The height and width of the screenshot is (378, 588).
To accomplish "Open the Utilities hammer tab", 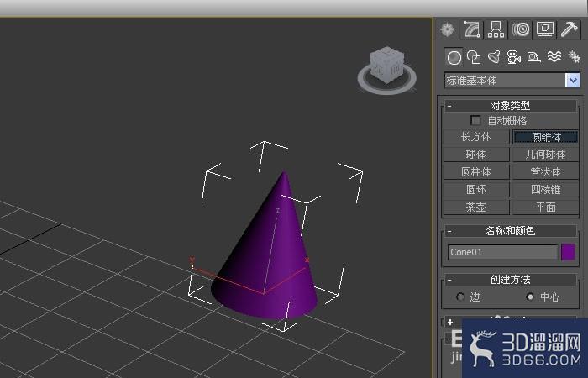I will coord(570,29).
